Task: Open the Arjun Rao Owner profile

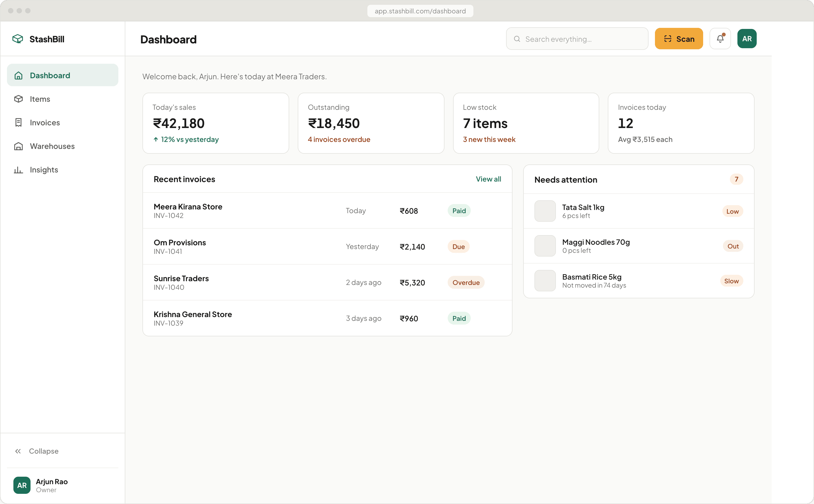Action: [63, 485]
